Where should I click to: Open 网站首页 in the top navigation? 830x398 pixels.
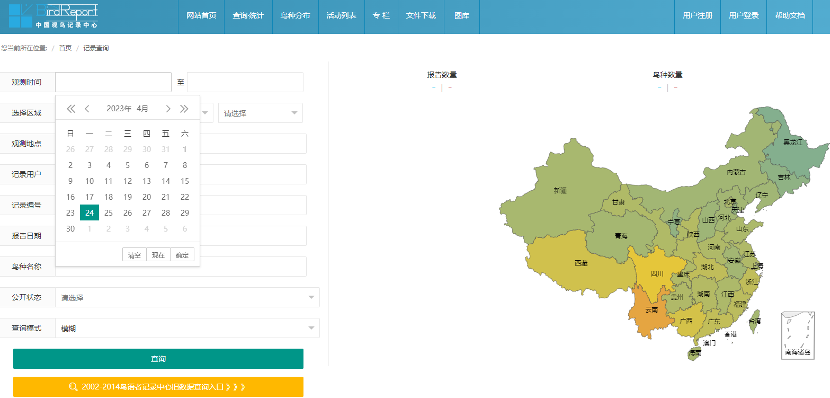[x=202, y=16]
